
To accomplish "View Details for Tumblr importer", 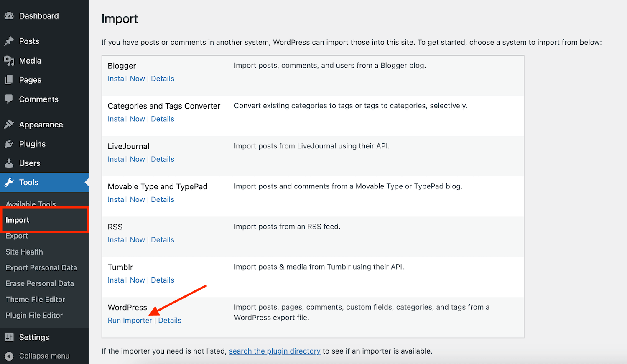I will click(x=163, y=280).
